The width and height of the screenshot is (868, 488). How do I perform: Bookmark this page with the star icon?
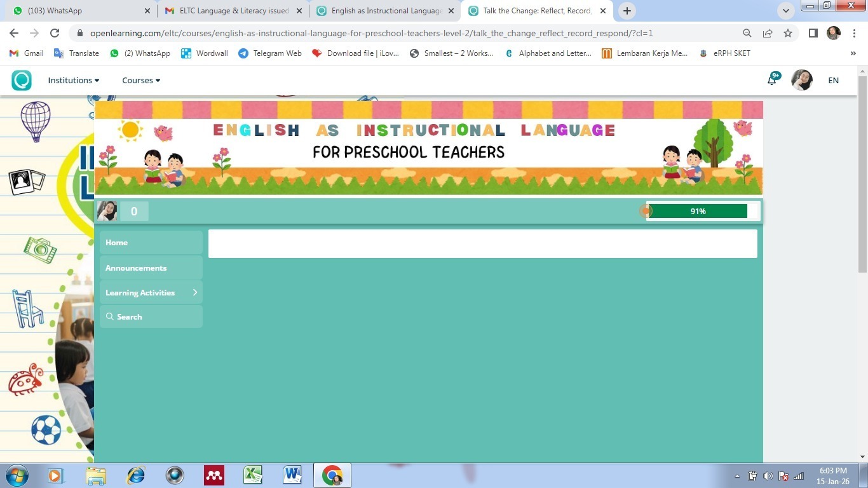(788, 33)
